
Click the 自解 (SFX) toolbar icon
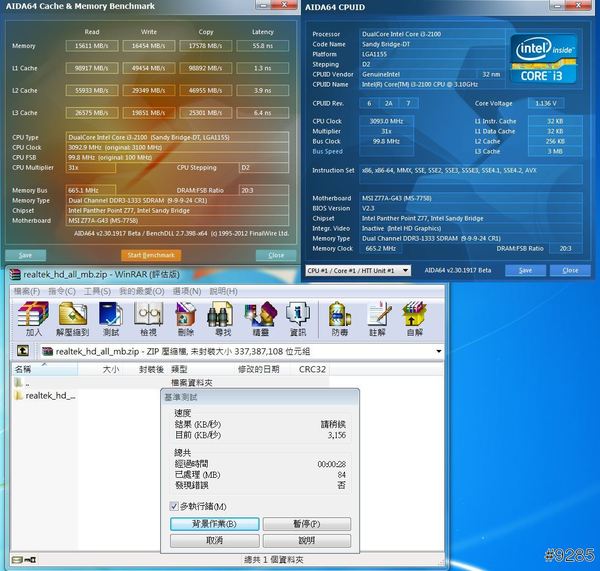415,317
